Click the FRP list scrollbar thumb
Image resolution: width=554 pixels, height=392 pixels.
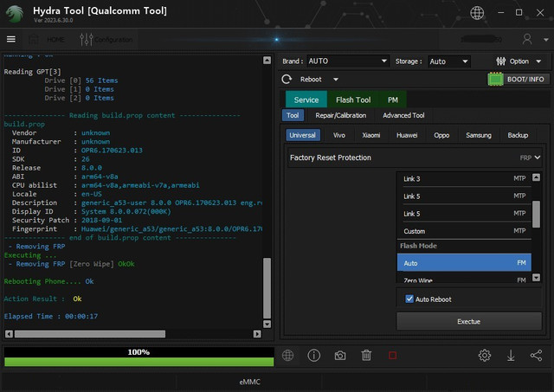(536, 215)
